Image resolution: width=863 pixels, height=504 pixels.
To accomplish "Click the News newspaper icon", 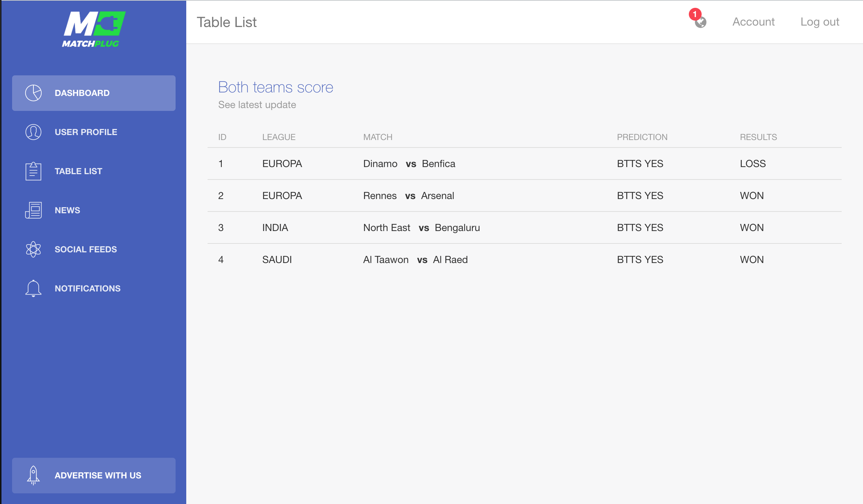I will coord(33,210).
